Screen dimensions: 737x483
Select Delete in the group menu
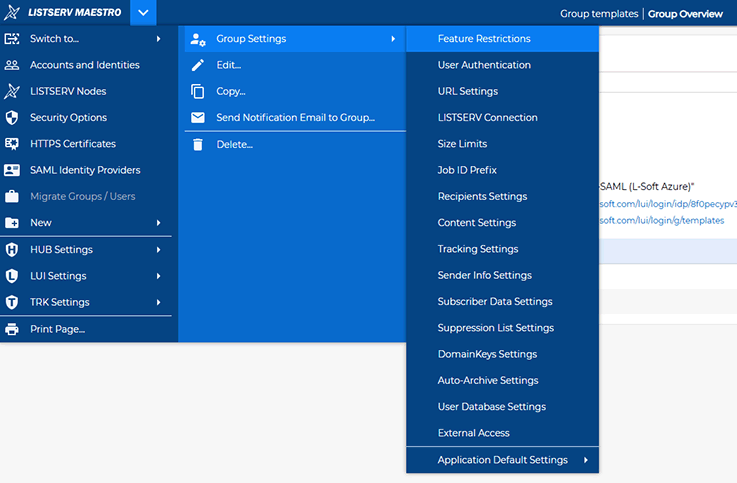(295, 144)
